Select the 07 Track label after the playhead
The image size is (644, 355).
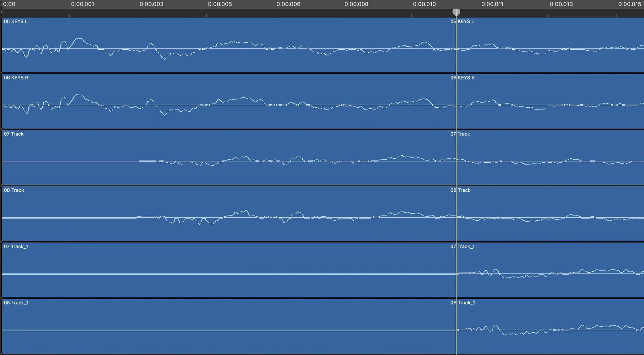coord(460,134)
